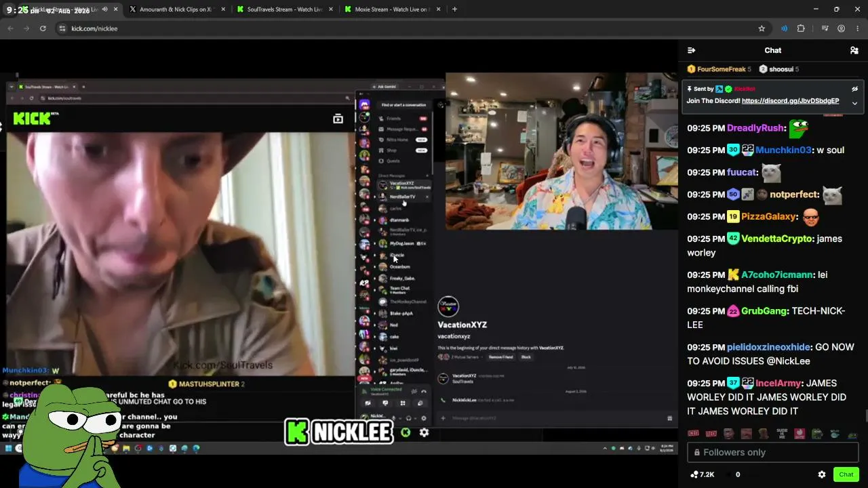Open the Windows Start button in the streamed taskbar
The image size is (868, 488).
pos(8,448)
